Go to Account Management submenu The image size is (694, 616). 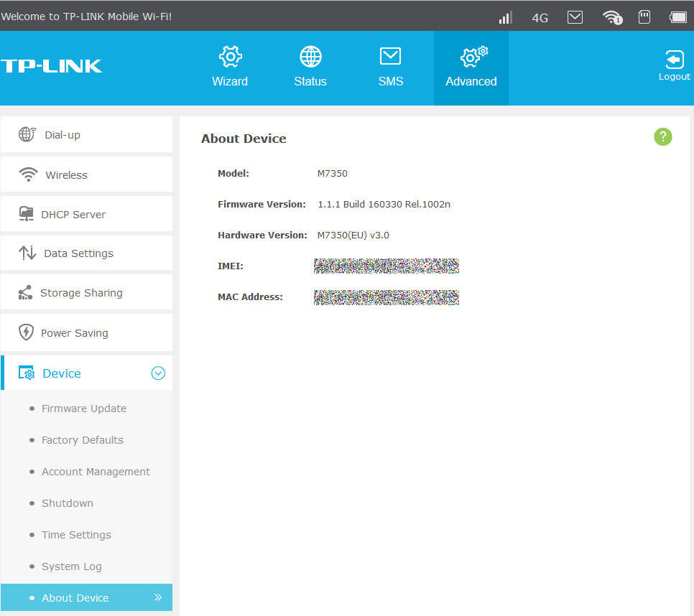[96, 472]
